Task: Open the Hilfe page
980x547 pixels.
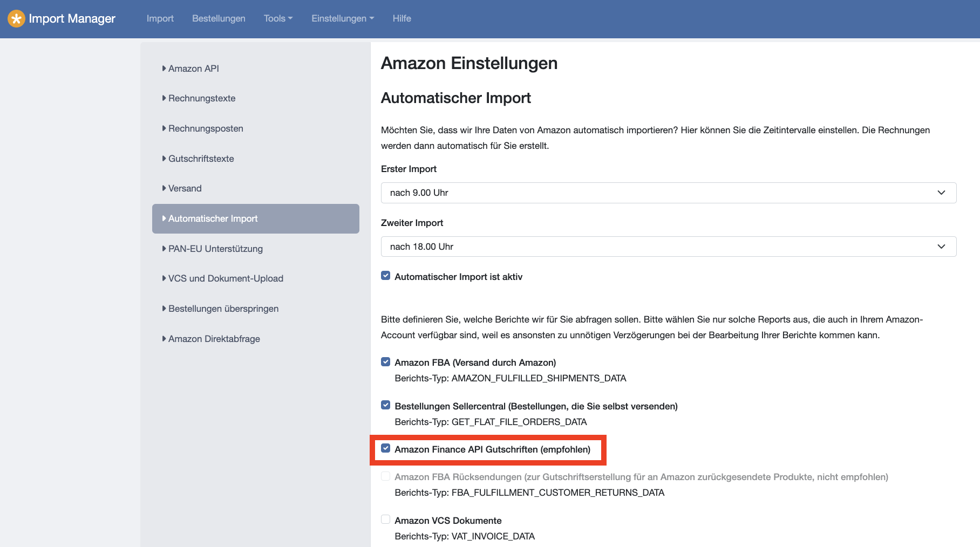Action: [402, 18]
